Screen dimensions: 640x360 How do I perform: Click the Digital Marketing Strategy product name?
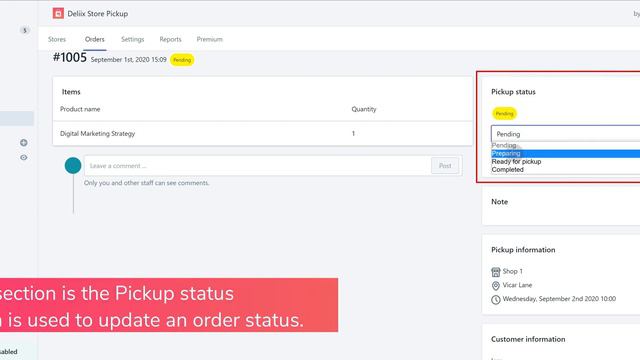click(98, 133)
